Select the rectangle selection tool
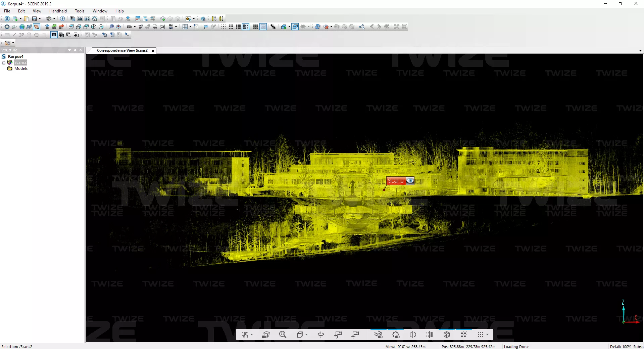Screen dimensions: 644x349 coord(7,35)
